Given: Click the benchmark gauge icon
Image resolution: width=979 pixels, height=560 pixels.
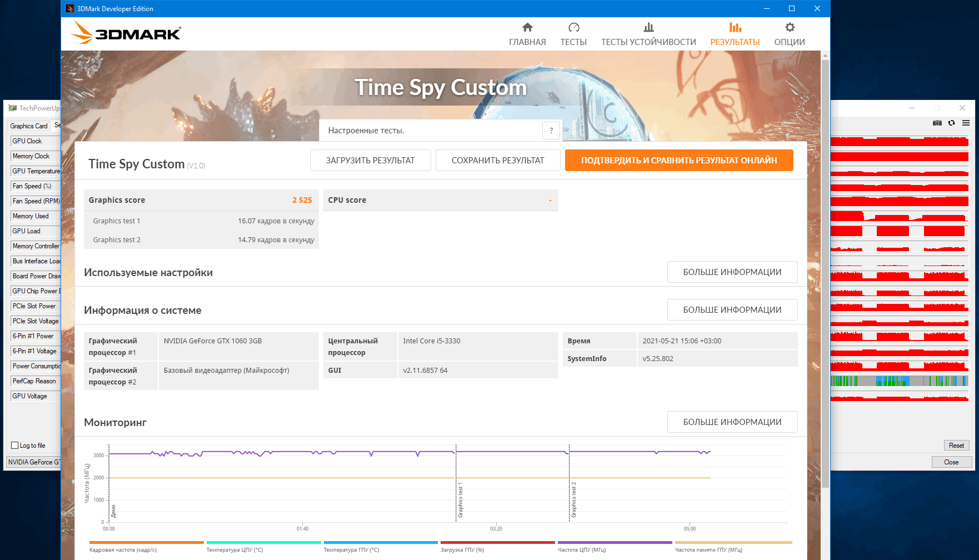Looking at the screenshot, I should tap(574, 27).
